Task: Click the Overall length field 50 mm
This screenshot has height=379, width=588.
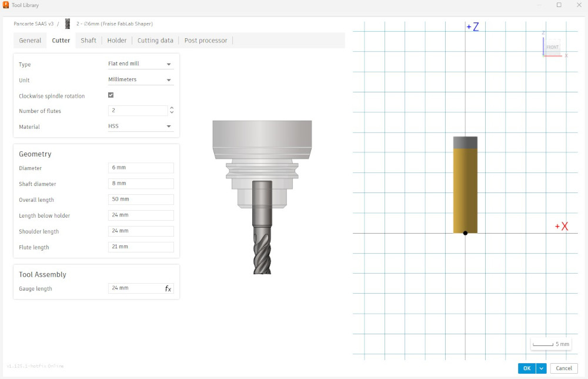Action: (x=141, y=200)
